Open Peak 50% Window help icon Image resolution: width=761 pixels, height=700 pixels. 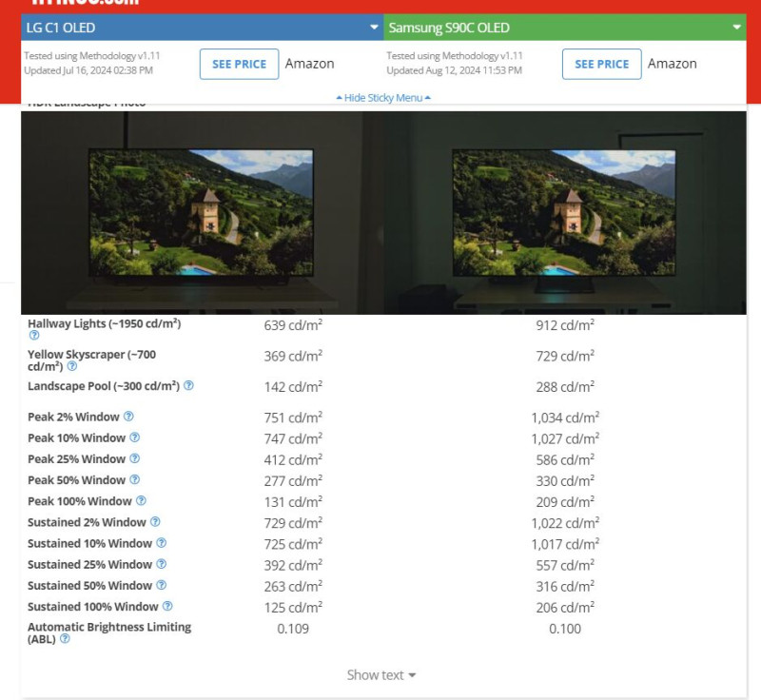pyautogui.click(x=135, y=479)
